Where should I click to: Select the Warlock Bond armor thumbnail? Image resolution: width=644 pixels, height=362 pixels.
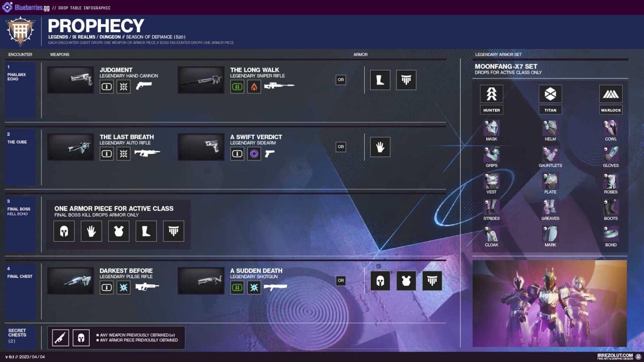pyautogui.click(x=610, y=234)
